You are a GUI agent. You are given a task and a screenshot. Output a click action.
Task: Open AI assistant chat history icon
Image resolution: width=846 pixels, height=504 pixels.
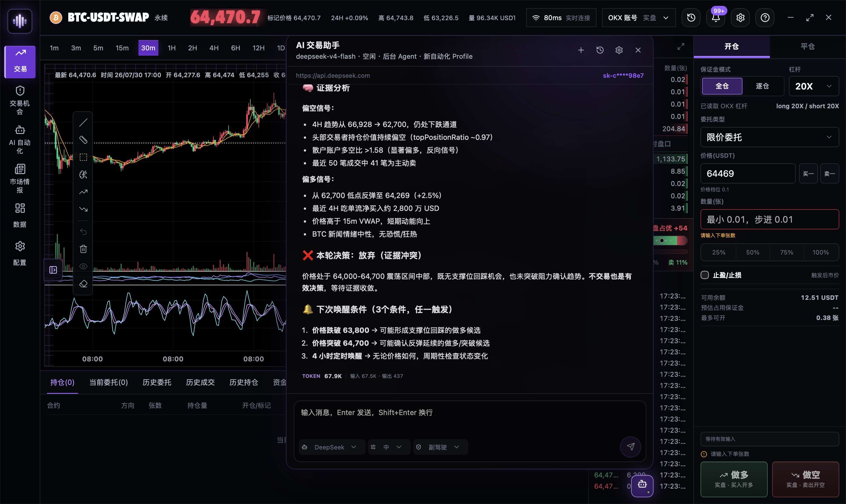click(x=600, y=50)
